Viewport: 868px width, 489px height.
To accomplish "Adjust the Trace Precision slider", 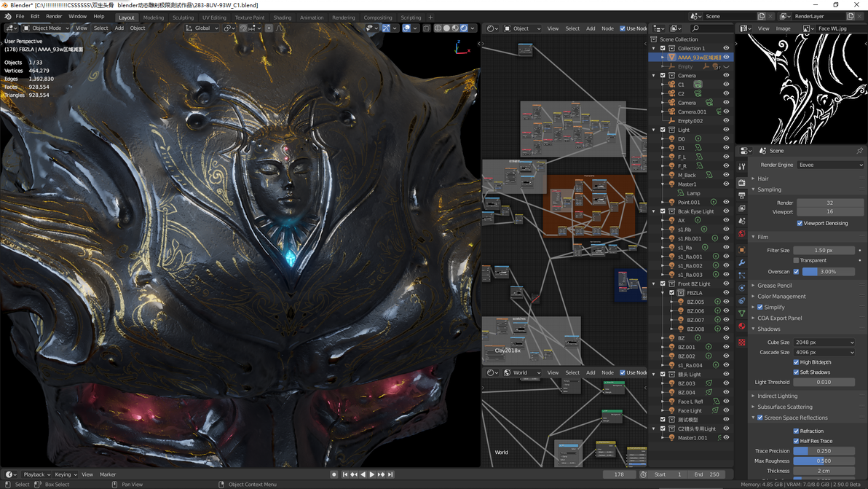I will click(824, 451).
